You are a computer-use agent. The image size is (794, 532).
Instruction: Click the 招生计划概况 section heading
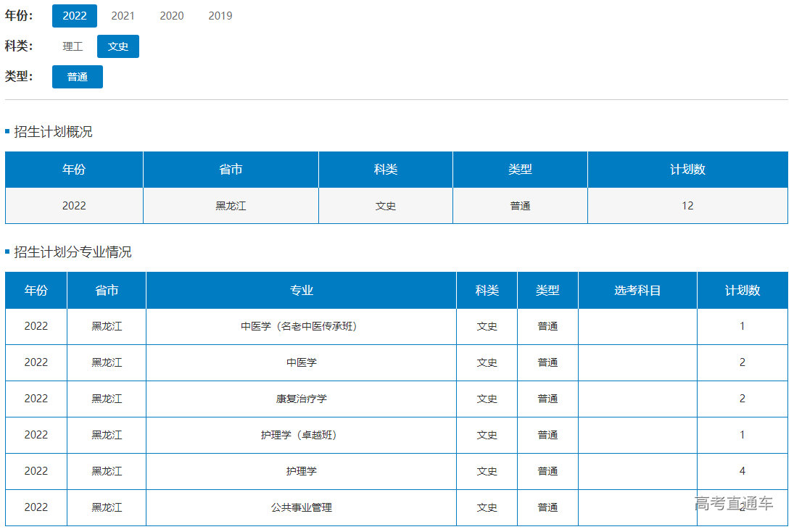[x=53, y=132]
